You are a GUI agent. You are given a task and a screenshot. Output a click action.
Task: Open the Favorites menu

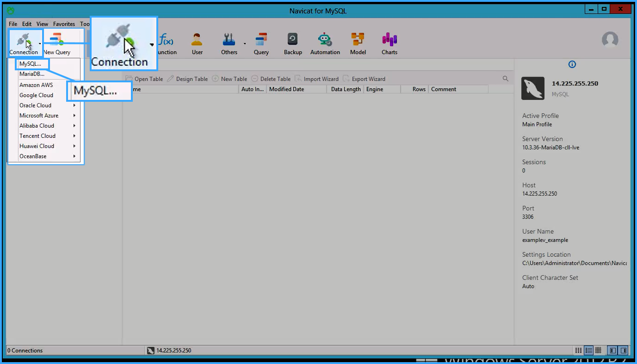[x=64, y=24]
